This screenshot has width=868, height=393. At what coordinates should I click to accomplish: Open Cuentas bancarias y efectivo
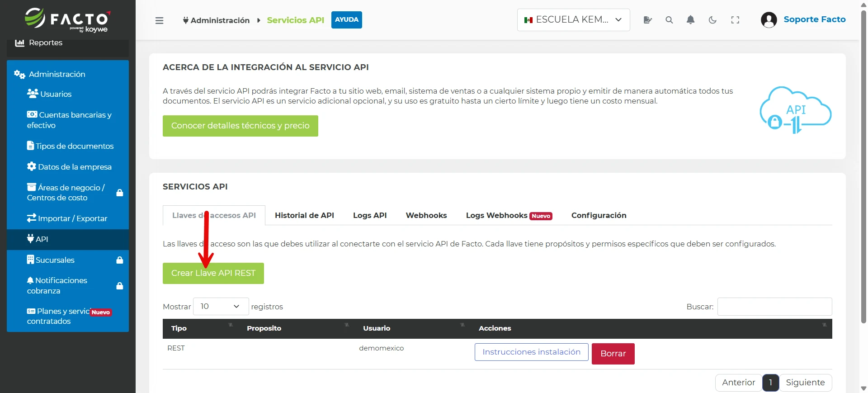[68, 120]
